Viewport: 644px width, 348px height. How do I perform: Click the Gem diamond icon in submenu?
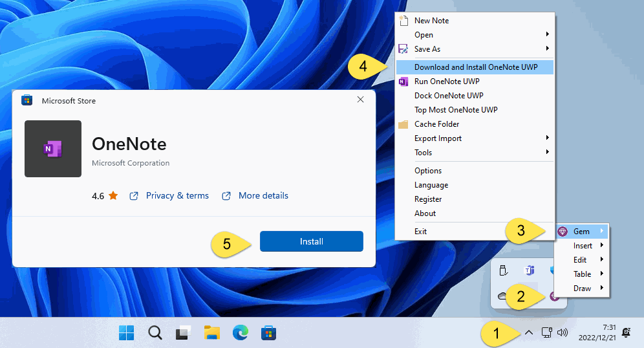[563, 232]
